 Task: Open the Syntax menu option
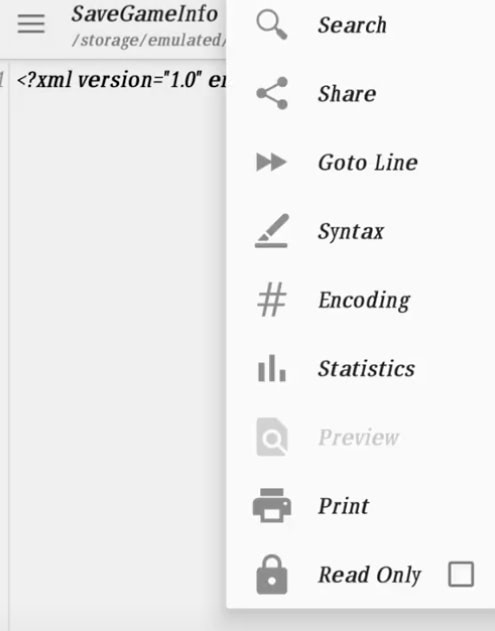tap(361, 231)
